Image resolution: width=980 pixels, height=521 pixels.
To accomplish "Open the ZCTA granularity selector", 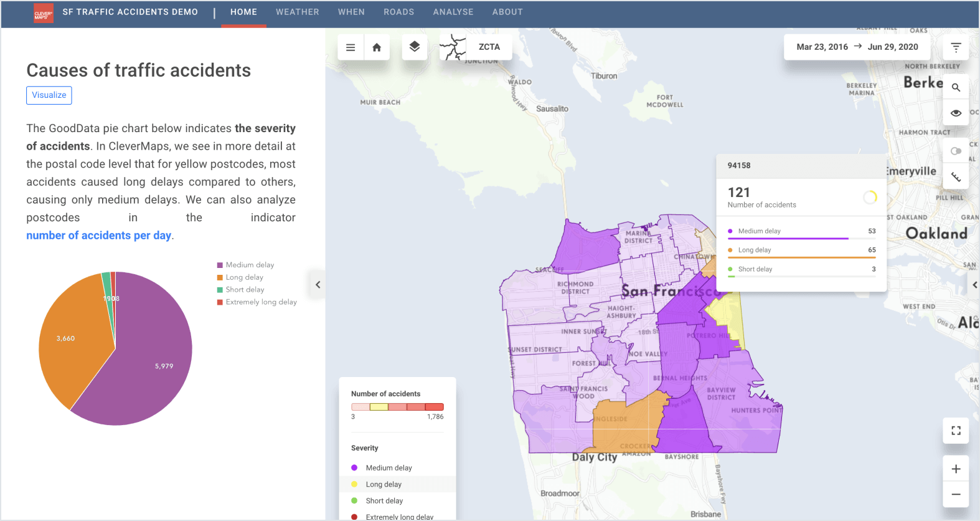I will (476, 47).
